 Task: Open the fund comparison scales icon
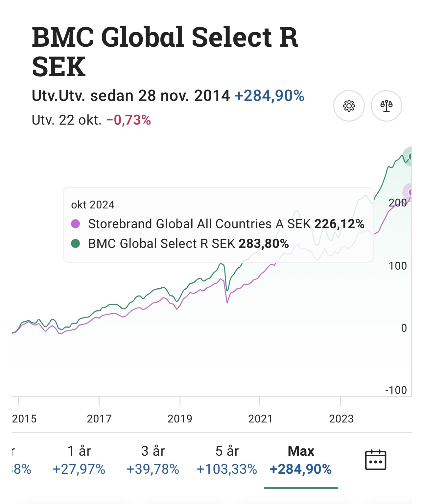(x=386, y=106)
